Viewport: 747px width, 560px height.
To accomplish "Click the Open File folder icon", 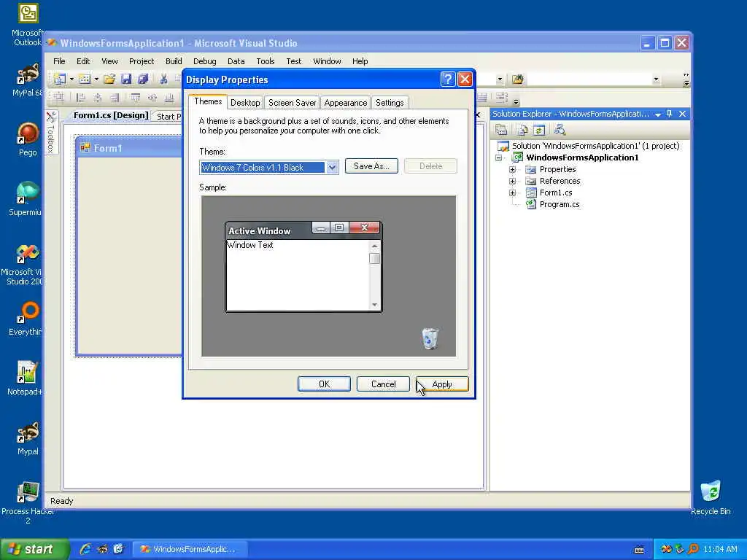I will (109, 79).
